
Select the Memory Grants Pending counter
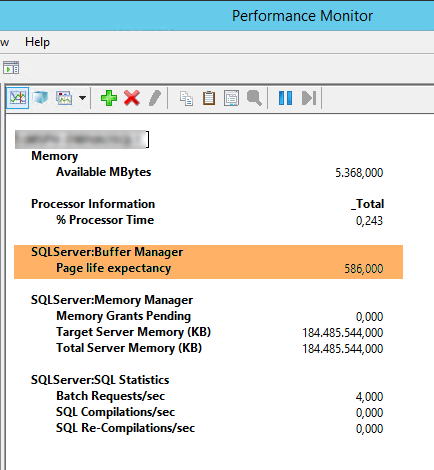coord(123,316)
